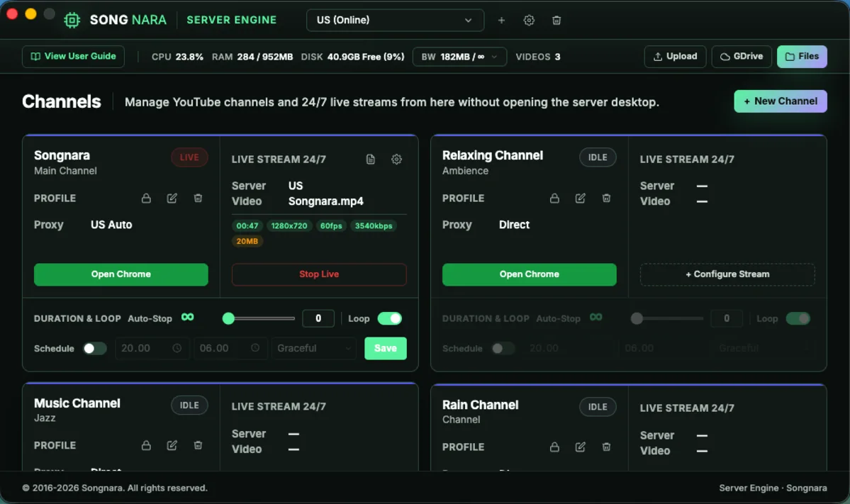Click the 06.00 schedule end time field
This screenshot has width=850, height=504.
point(230,349)
